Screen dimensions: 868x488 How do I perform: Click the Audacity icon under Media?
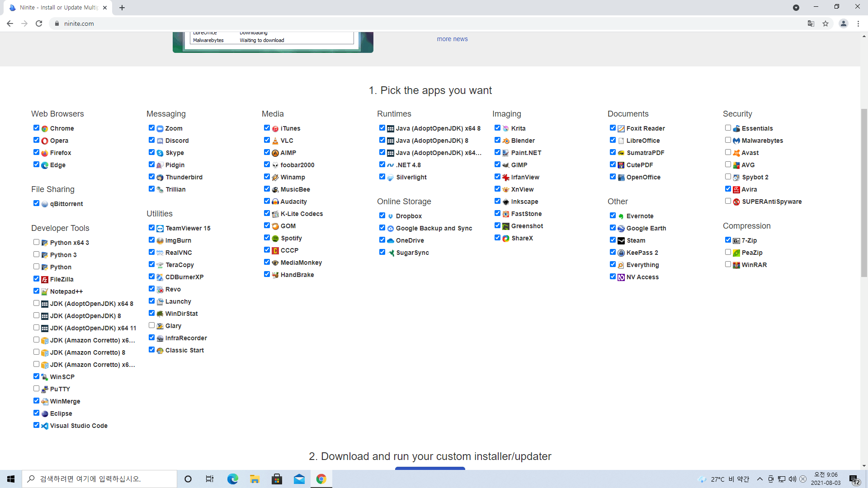pyautogui.click(x=275, y=202)
